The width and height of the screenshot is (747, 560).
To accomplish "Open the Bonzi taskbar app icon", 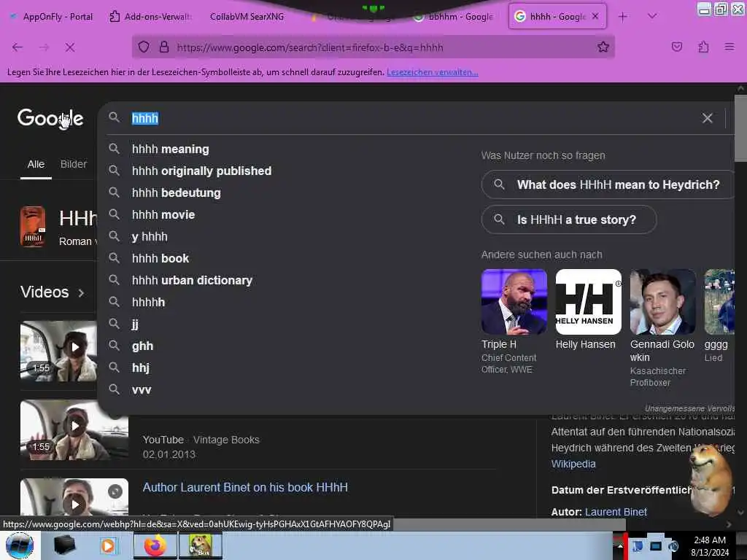I will click(201, 545).
